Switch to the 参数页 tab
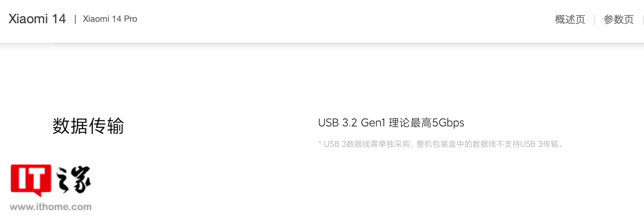Screen dimensions: 644x220 (x=619, y=20)
